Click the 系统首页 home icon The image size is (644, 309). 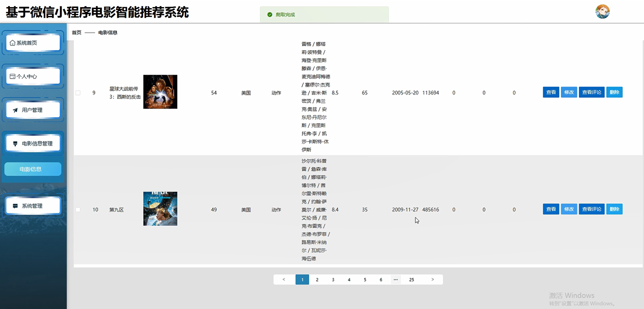click(12, 43)
